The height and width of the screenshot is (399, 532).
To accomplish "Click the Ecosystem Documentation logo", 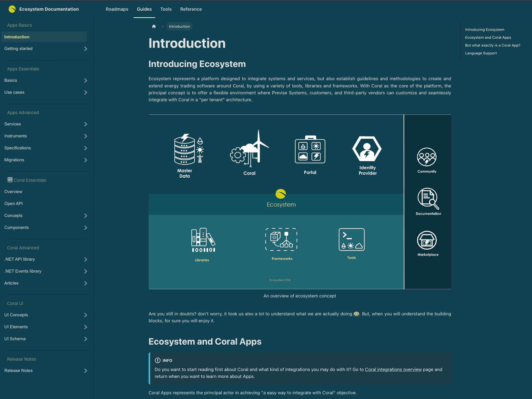I will (12, 9).
